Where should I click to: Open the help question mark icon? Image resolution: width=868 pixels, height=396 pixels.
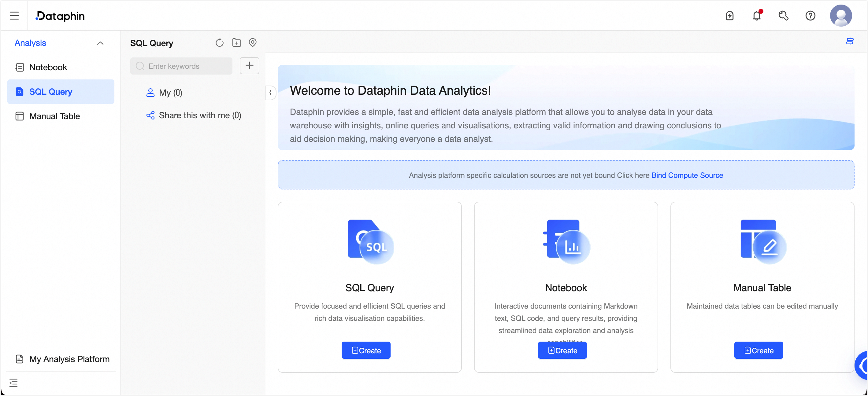pyautogui.click(x=810, y=16)
